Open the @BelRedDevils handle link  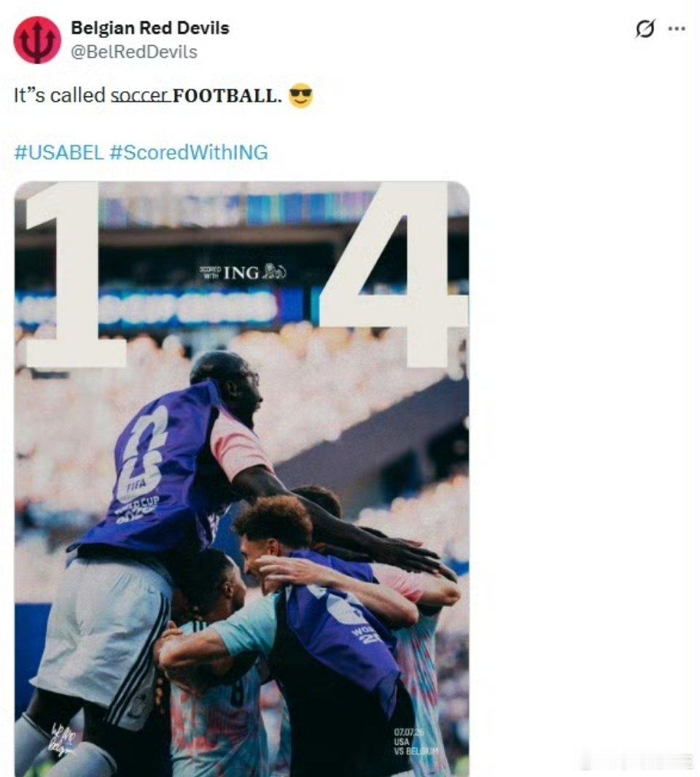coord(134,52)
